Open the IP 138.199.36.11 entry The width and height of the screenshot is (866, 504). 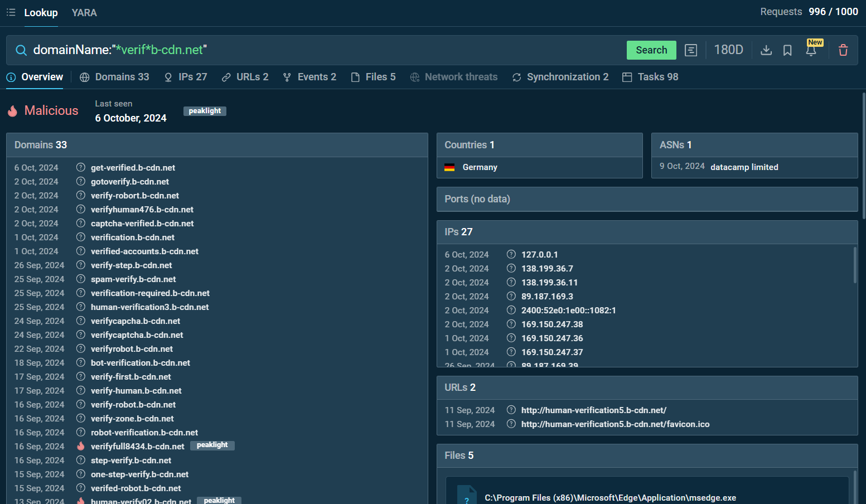549,283
